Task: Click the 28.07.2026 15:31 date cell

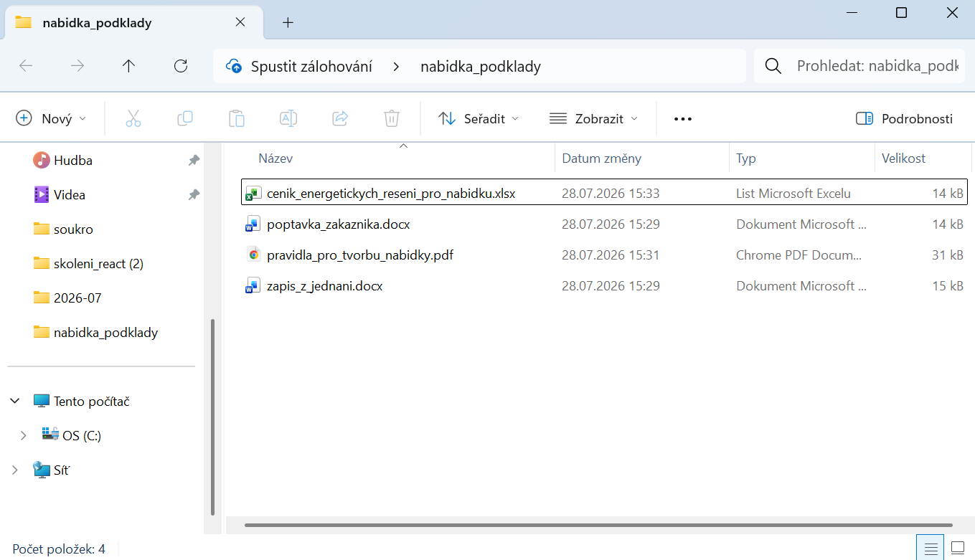Action: coord(611,255)
